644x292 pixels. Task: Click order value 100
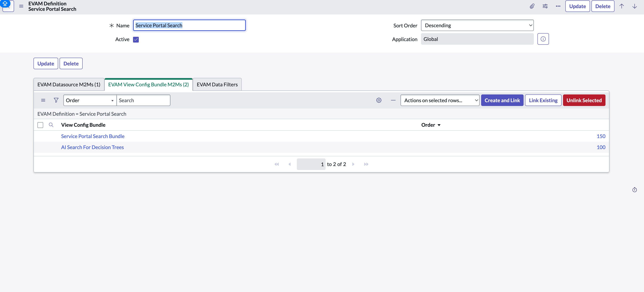(601, 147)
